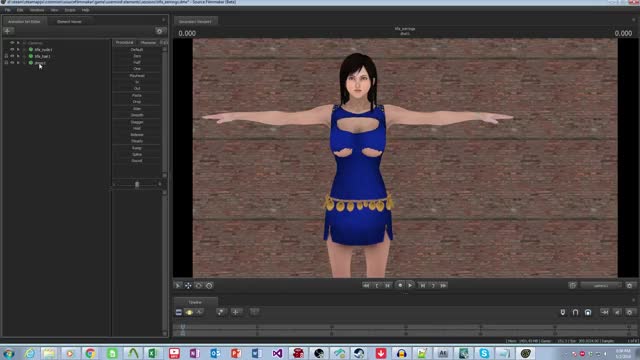Click the camera icon left of camera1
Image resolution: width=640 pixels, height=360 pixels.
[x=572, y=286]
